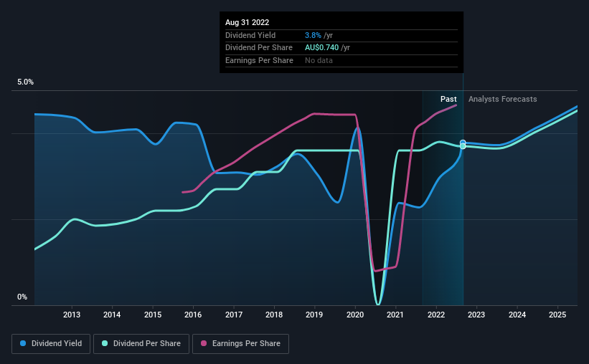Click the 0% y-axis label
This screenshot has height=364, width=589.
22,297
